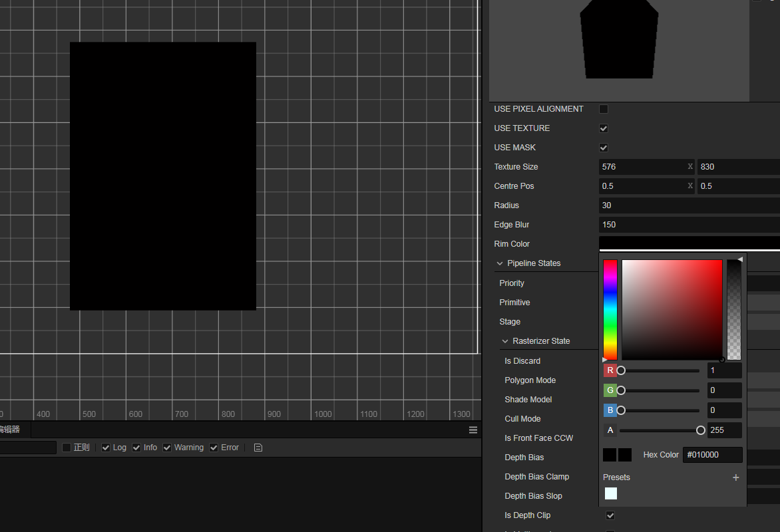
Task: Click the Polygon Mode property label
Action: pyautogui.click(x=530, y=380)
